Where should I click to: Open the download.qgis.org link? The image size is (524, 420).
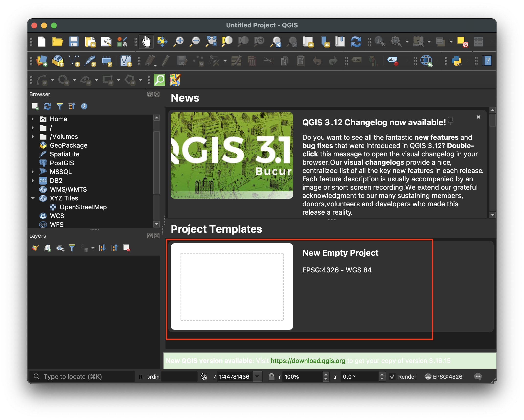(x=308, y=361)
